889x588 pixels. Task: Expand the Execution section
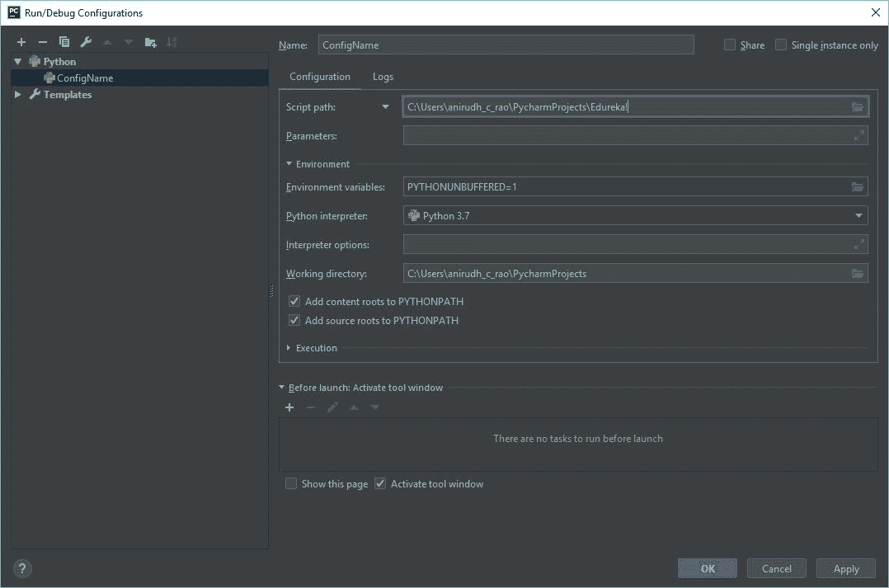click(x=289, y=347)
